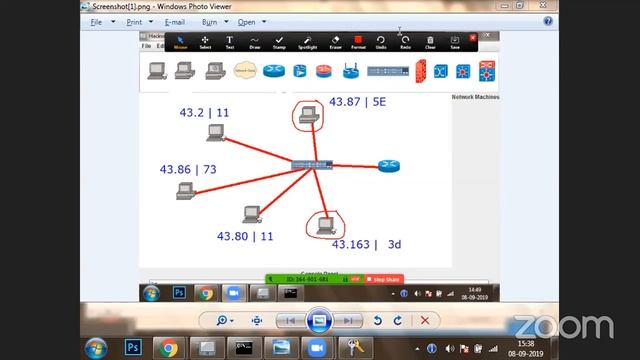Open the E-mail option in Photo Viewer

[x=175, y=22]
